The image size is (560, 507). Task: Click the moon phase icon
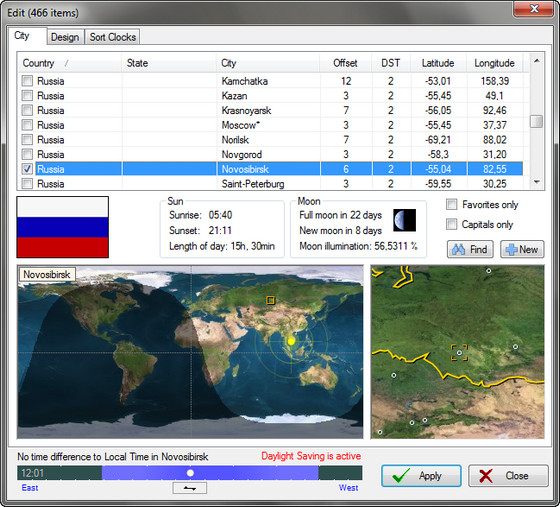[x=405, y=220]
